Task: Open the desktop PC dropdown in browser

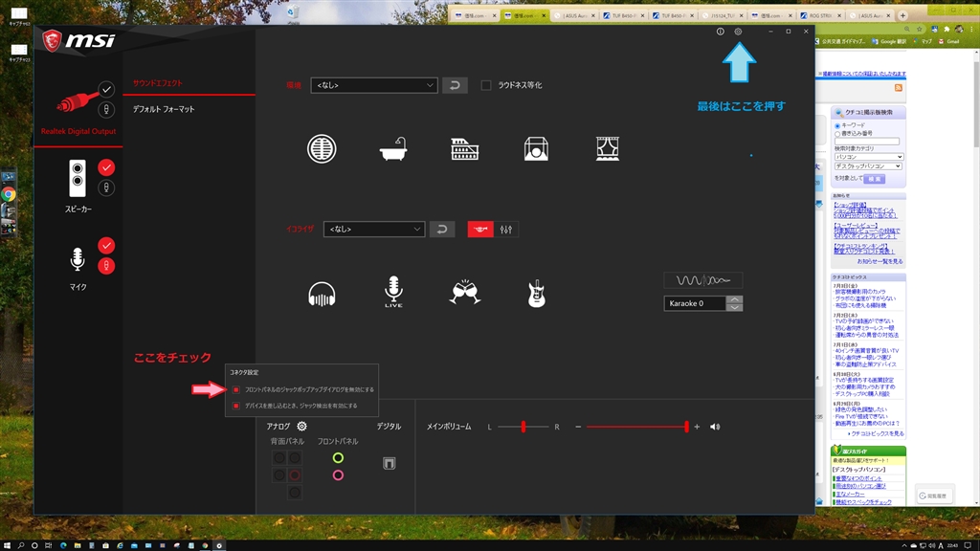Action: 869,166
